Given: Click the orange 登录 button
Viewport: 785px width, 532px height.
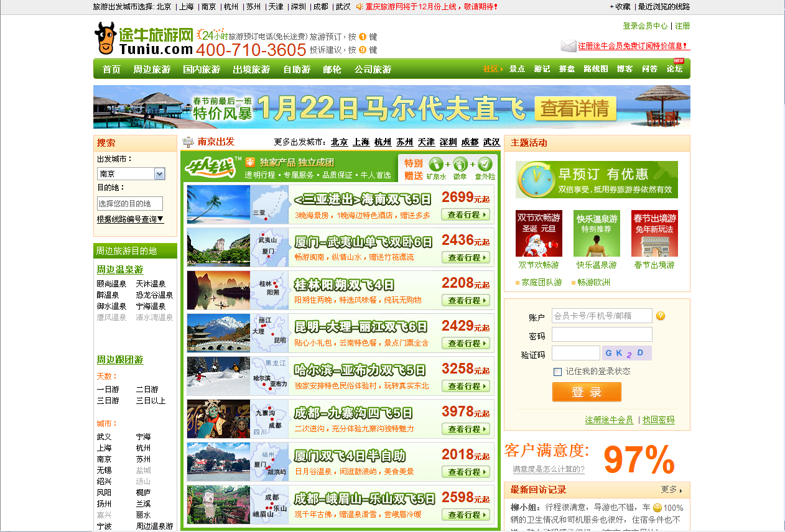Looking at the screenshot, I should pyautogui.click(x=587, y=392).
